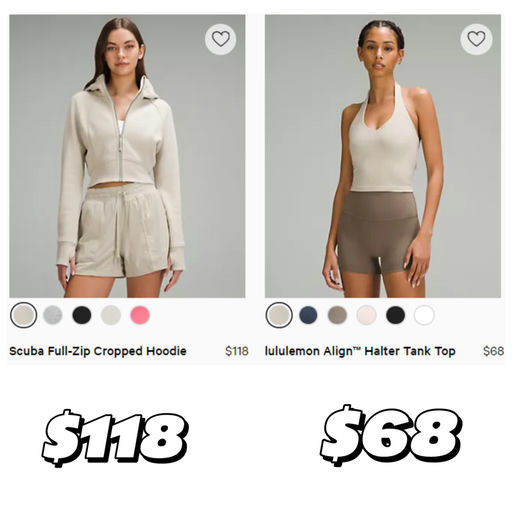Image resolution: width=512 pixels, height=512 pixels.
Task: Choose the heathered grey hoodie swatch
Action: click(53, 315)
